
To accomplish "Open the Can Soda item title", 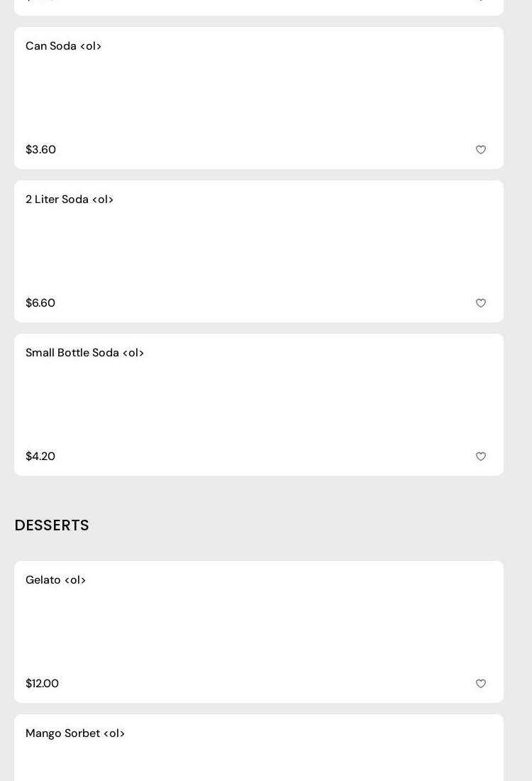I will (63, 46).
